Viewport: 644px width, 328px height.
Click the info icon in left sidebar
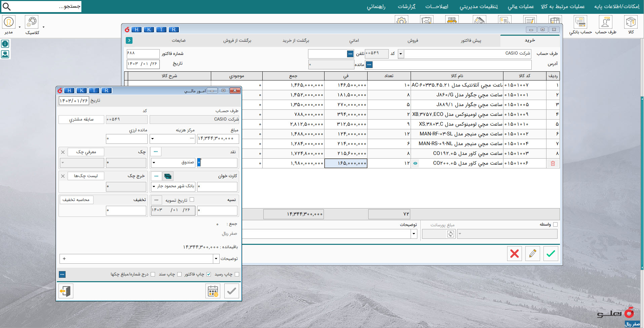(x=5, y=44)
